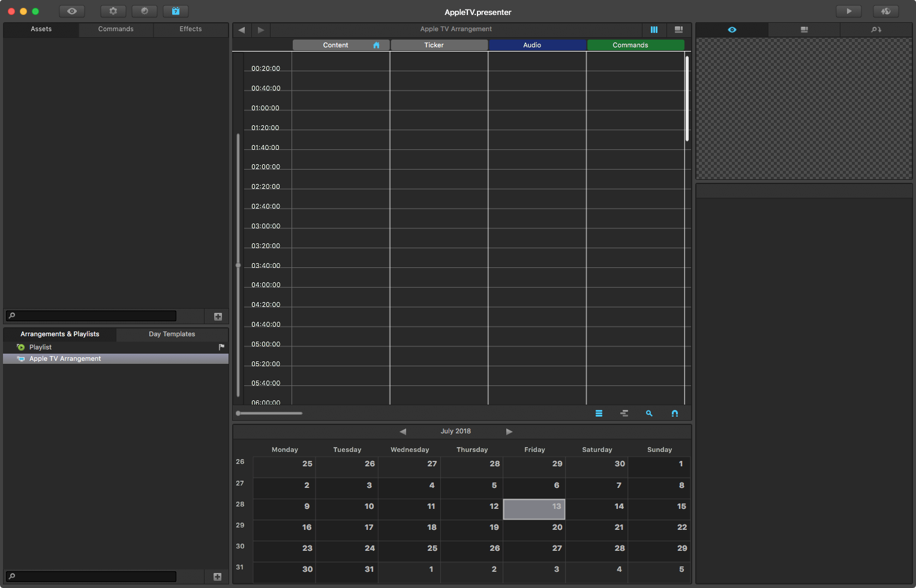Screen dimensions: 916x588
Task: Switch to the blue columns view icon
Action: tap(654, 29)
